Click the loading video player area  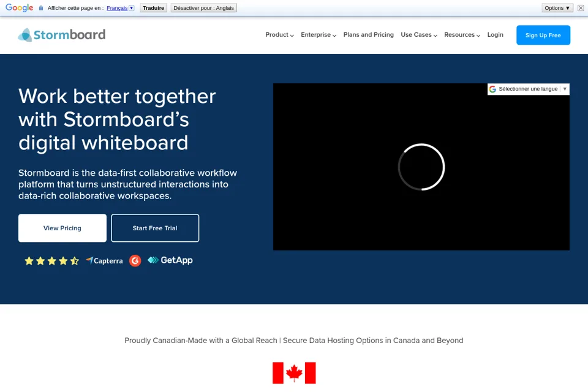click(421, 167)
